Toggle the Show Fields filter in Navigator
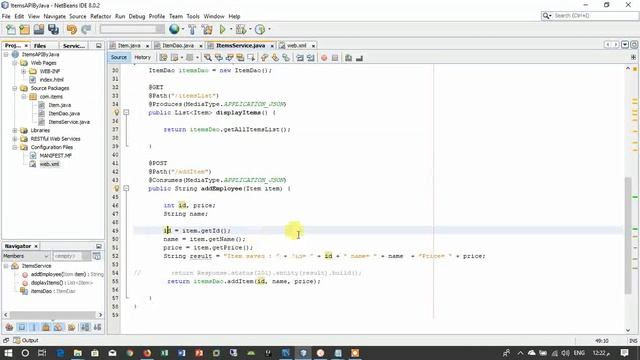The image size is (640, 360). click(22, 327)
